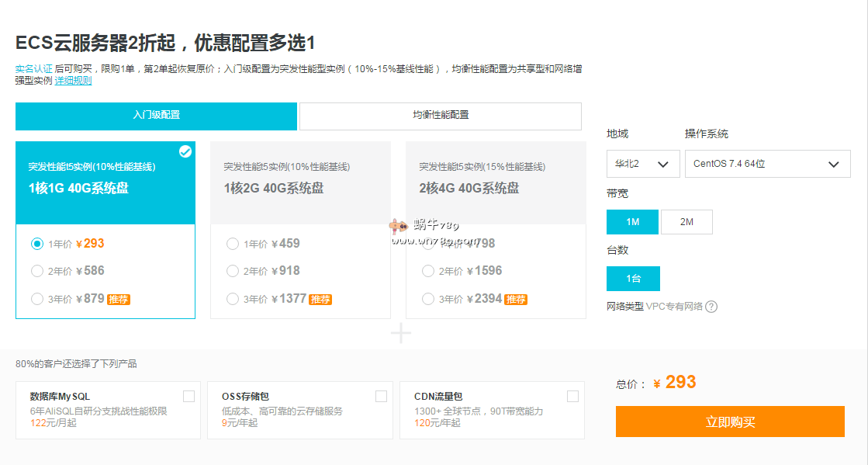
Task: Choose the 2M bandwidth option
Action: [x=686, y=222]
